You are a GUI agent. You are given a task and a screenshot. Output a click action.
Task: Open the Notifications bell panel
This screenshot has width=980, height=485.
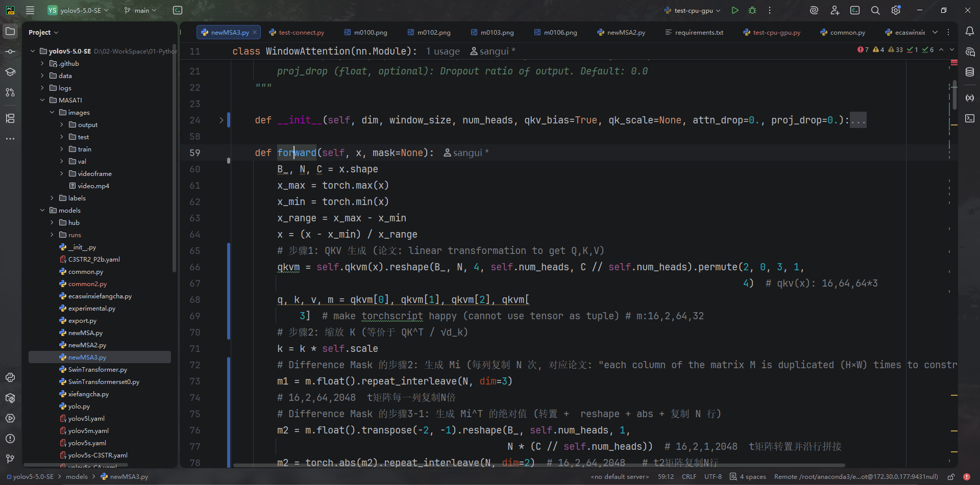coord(969,32)
